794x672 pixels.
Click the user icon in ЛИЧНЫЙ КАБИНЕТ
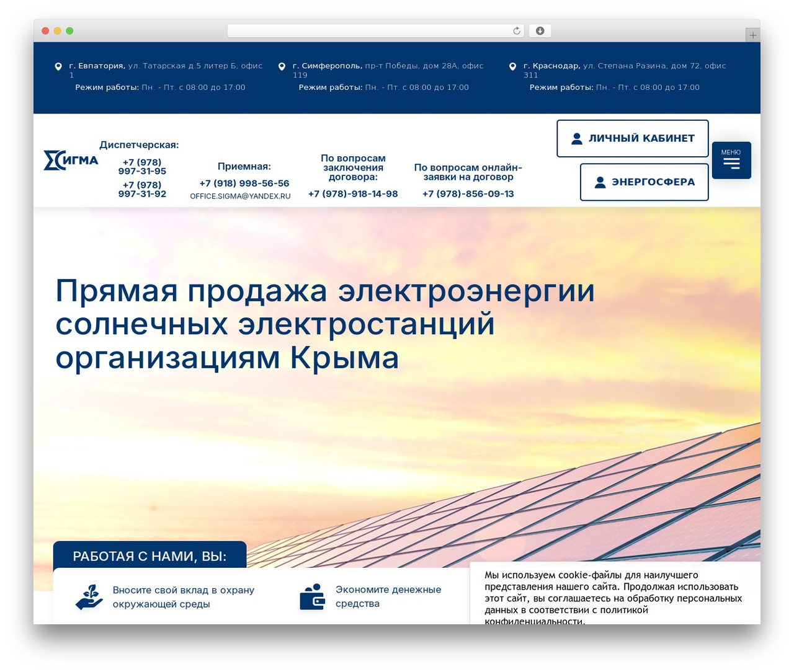point(577,138)
